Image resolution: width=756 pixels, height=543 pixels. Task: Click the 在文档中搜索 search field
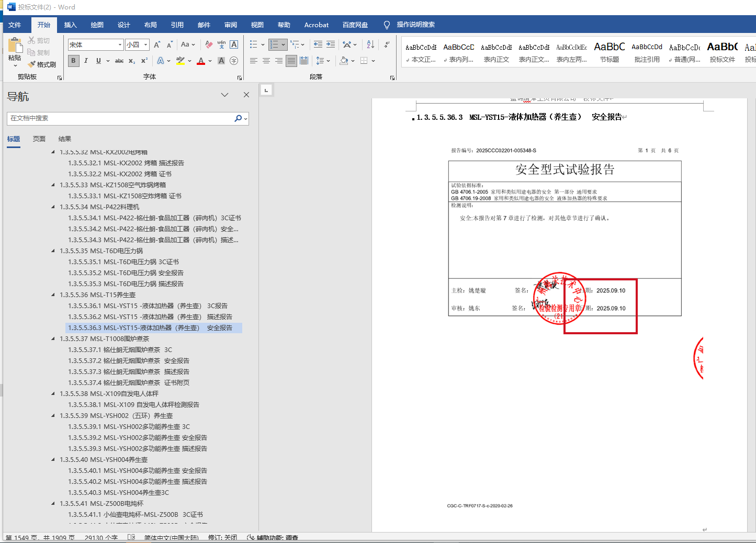120,118
